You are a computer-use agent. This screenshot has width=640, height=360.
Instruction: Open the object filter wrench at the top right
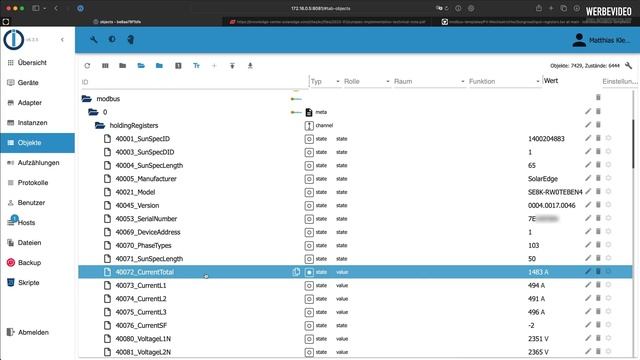click(628, 65)
